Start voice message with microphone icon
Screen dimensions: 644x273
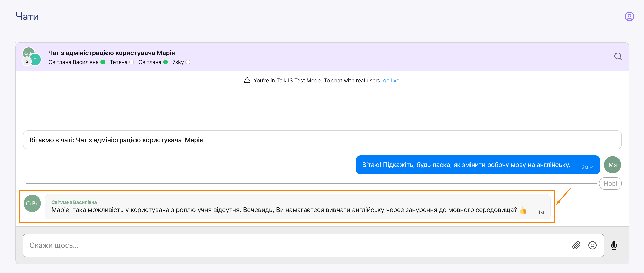(614, 245)
